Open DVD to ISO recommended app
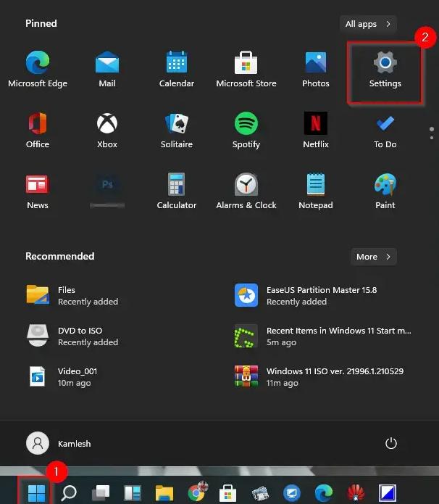This screenshot has height=504, width=439. point(72,336)
